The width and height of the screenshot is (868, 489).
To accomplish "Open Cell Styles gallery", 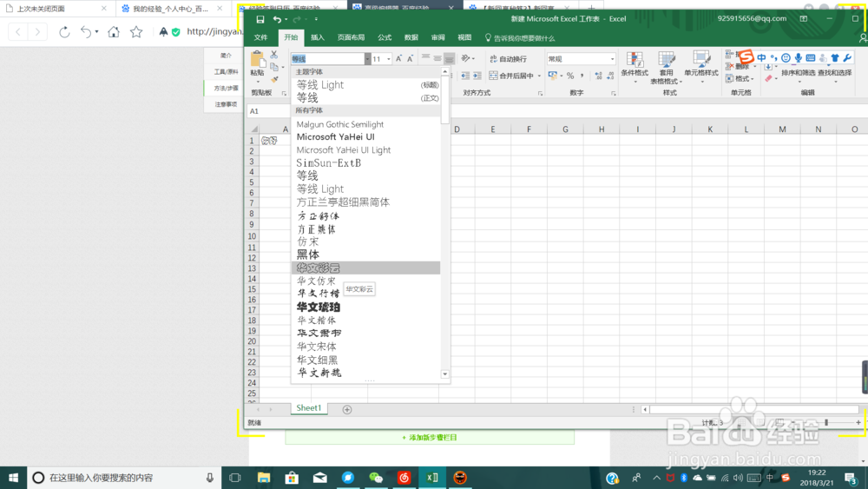I will [x=701, y=68].
